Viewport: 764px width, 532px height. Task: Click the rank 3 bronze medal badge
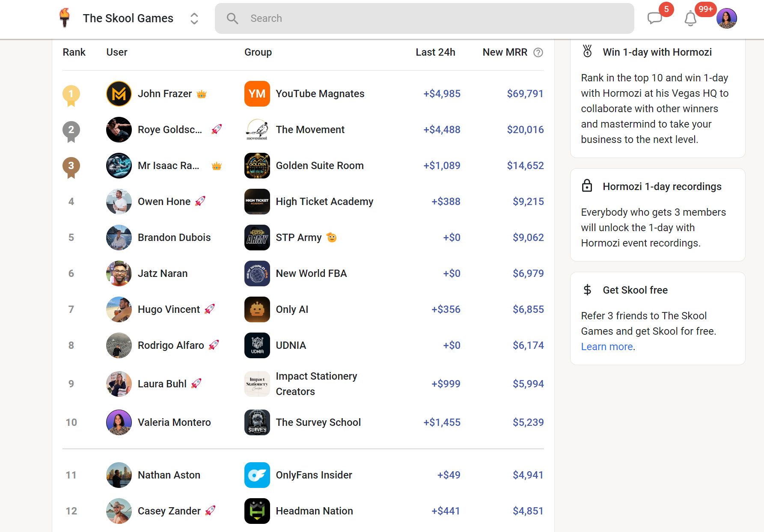(71, 167)
